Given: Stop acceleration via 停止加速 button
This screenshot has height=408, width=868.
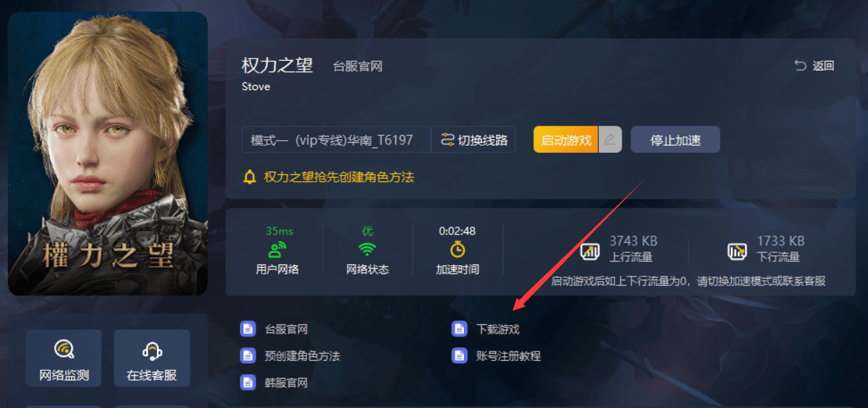Looking at the screenshot, I should pos(675,140).
